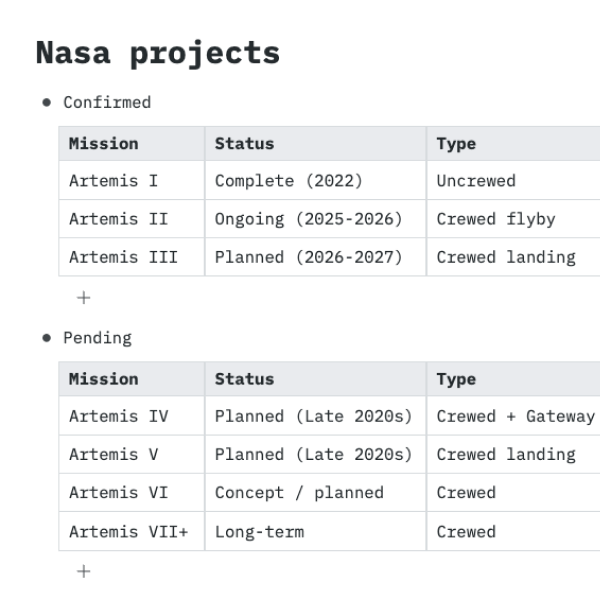The image size is (600, 600).
Task: Click the bullet marker beside Confirmed
Action: tap(47, 103)
